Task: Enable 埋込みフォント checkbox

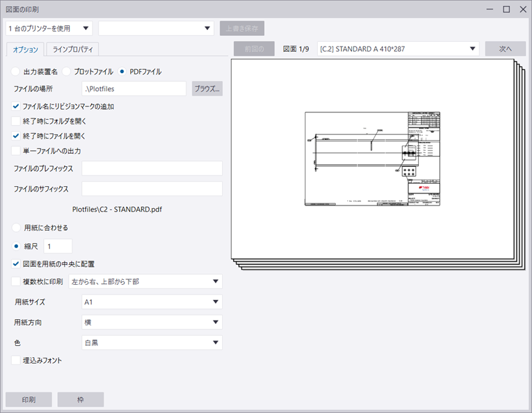Action: click(x=15, y=360)
